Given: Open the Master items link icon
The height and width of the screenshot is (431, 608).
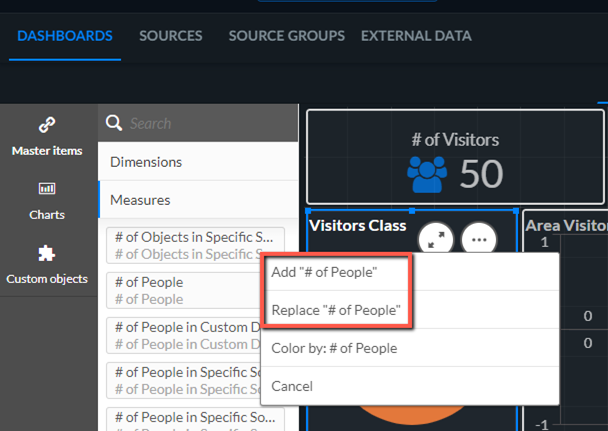Looking at the screenshot, I should (x=47, y=125).
